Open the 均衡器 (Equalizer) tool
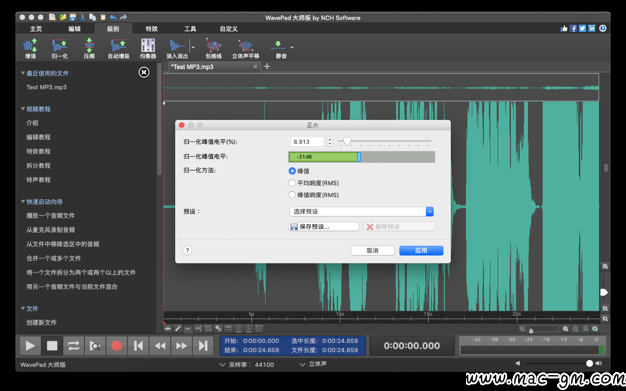The height and width of the screenshot is (391, 626). [148, 48]
